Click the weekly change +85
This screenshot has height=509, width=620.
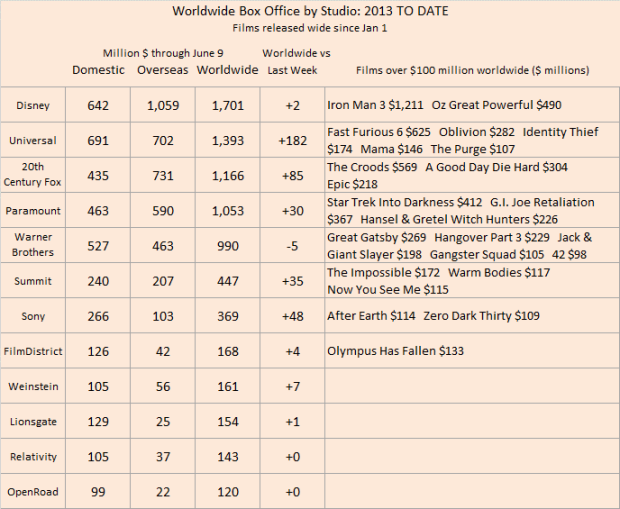293,176
